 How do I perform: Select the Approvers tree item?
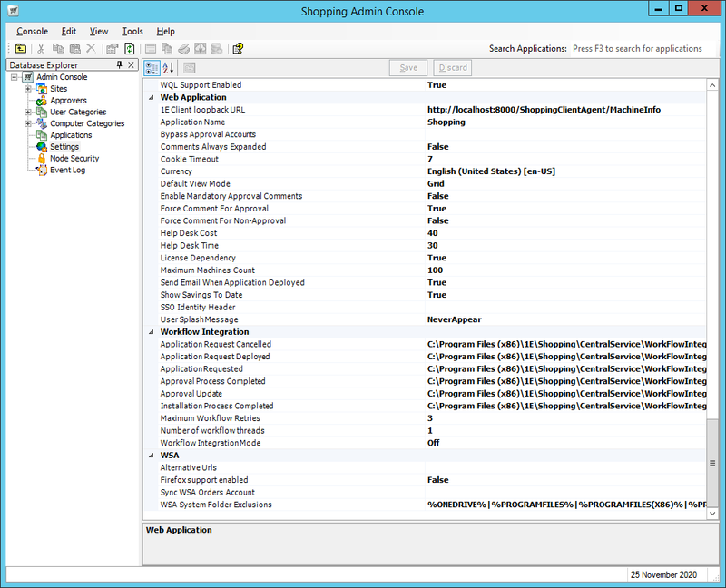point(69,101)
